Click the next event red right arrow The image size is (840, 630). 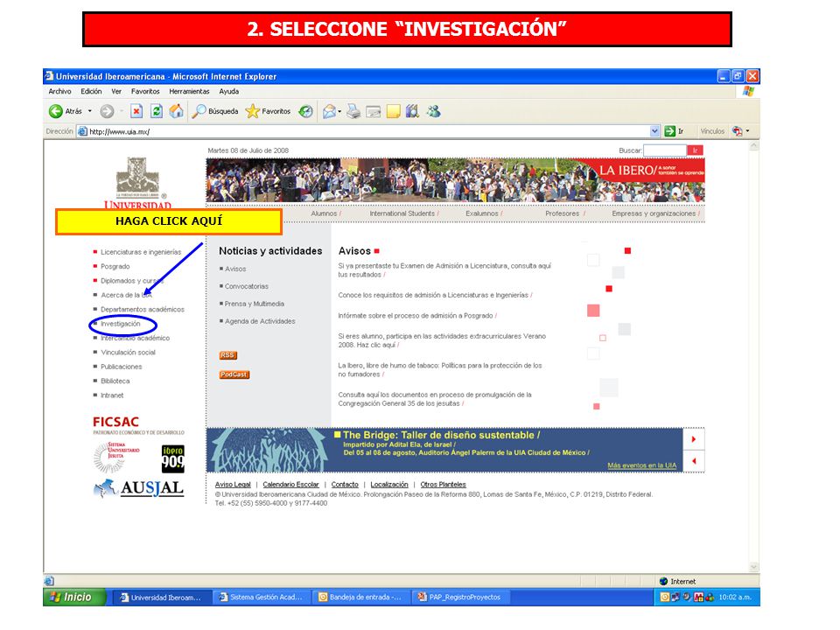(694, 439)
